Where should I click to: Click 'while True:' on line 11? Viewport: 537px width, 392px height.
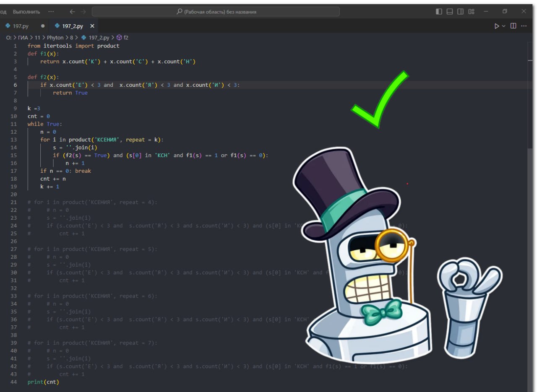click(x=45, y=124)
